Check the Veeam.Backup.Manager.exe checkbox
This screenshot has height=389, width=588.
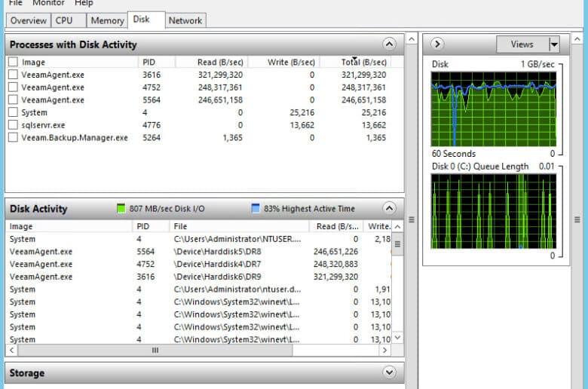(x=13, y=138)
